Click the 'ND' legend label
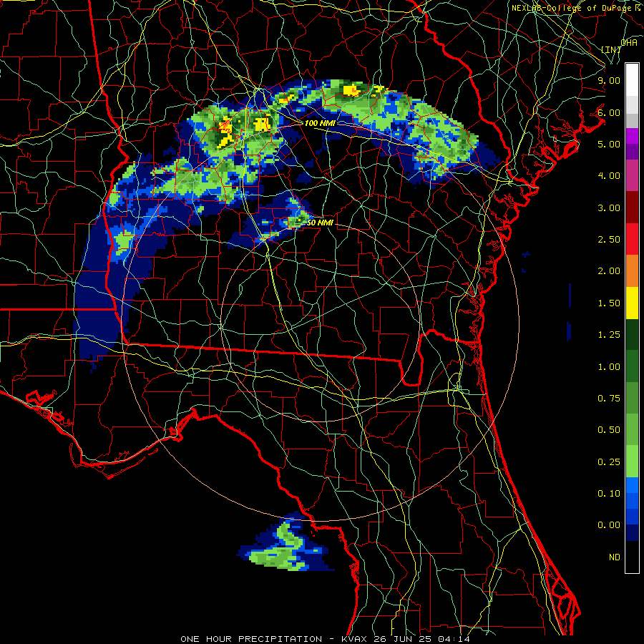The height and width of the screenshot is (644, 644). 615,557
